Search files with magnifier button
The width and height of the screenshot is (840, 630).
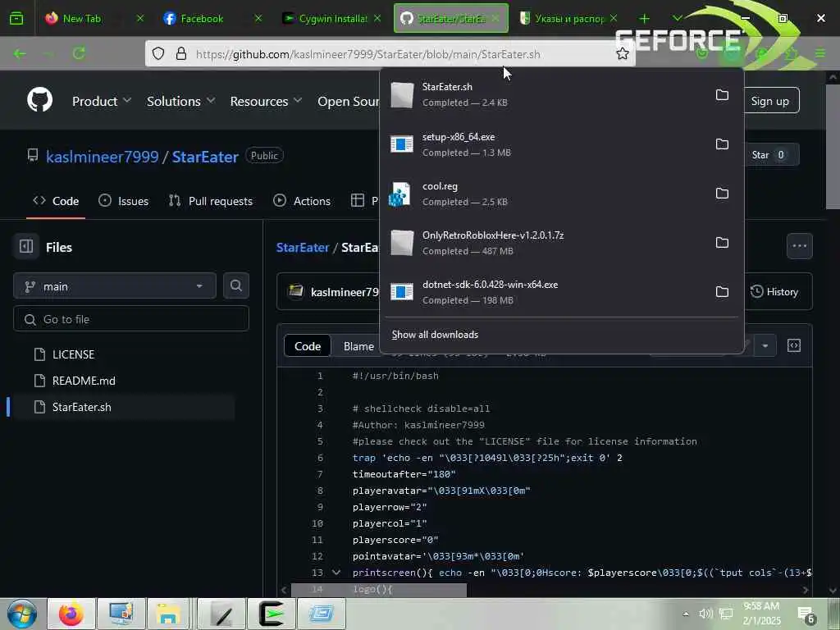pos(235,285)
